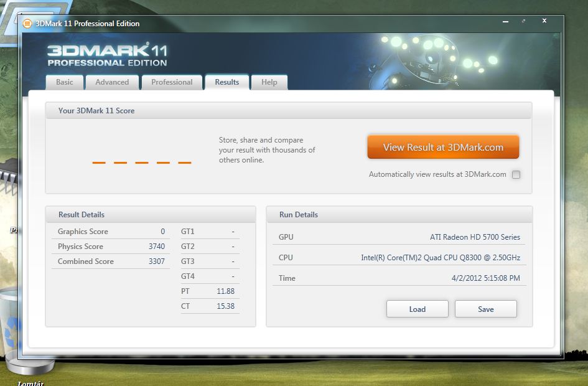The image size is (588, 386).
Task: Click the time value 4/2/2012 5:15:08 PM
Action: tap(485, 278)
